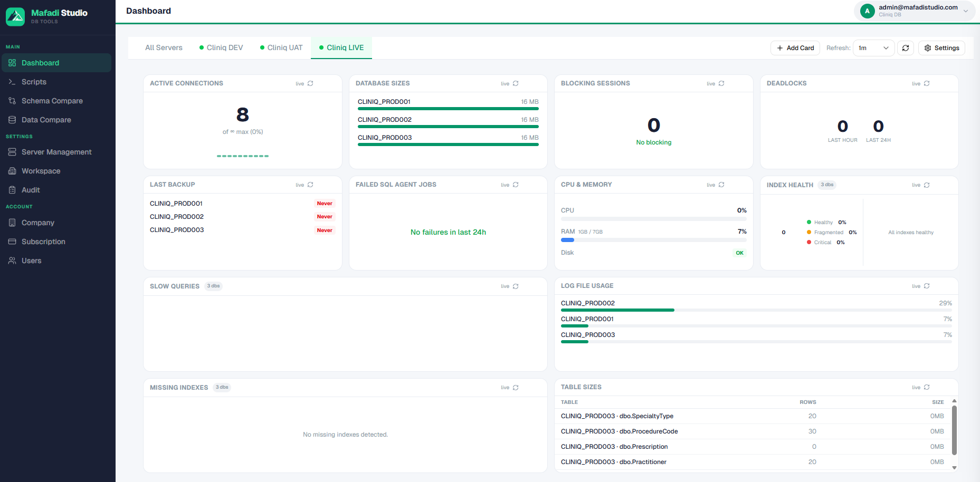Image resolution: width=980 pixels, height=482 pixels.
Task: Click the Index Health 3 dbs badge
Action: pyautogui.click(x=827, y=185)
